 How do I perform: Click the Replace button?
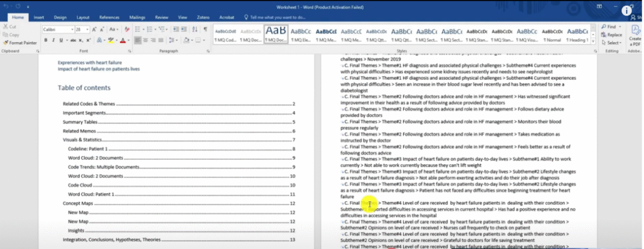611,35
